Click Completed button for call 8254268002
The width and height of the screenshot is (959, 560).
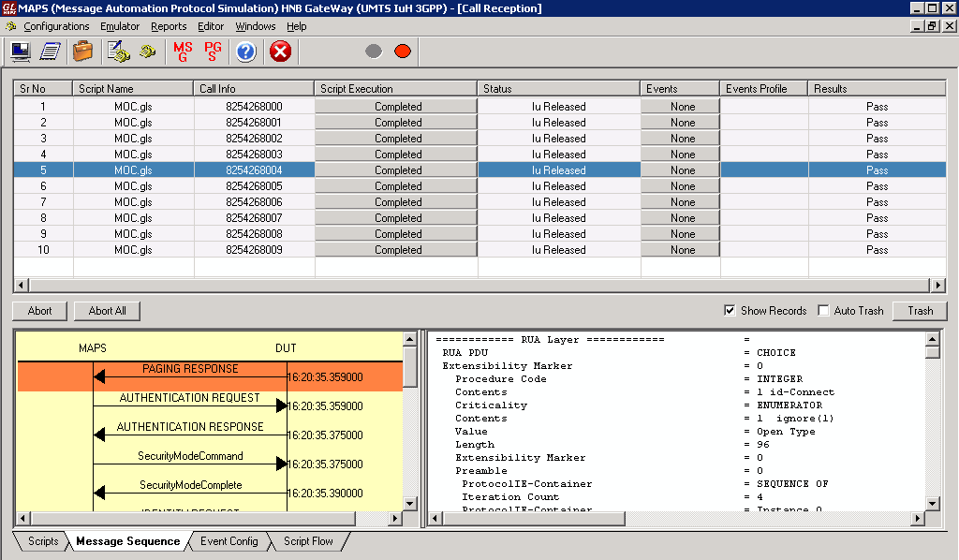[x=396, y=139]
